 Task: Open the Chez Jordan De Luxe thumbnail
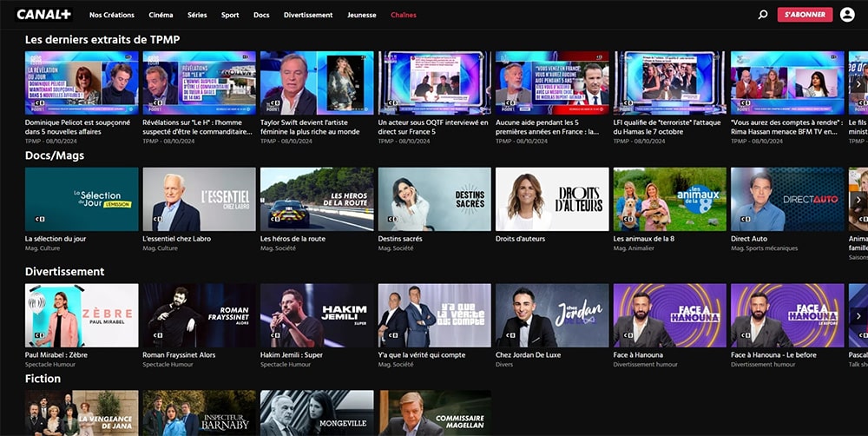(552, 316)
